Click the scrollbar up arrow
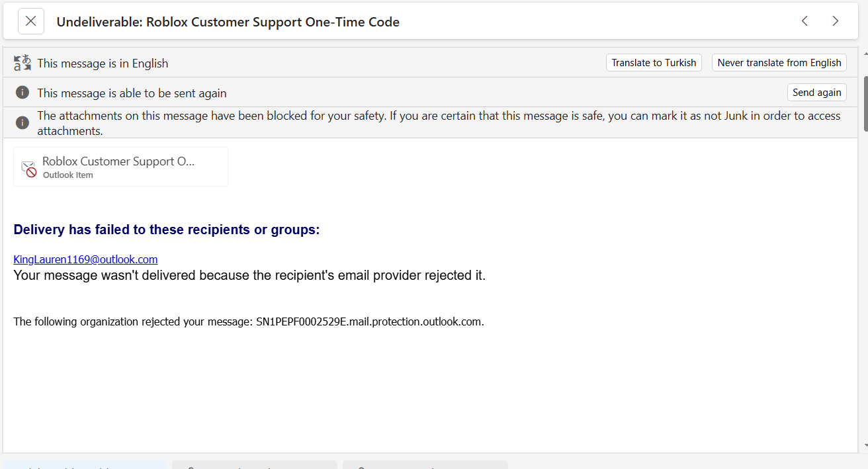 pos(865,52)
